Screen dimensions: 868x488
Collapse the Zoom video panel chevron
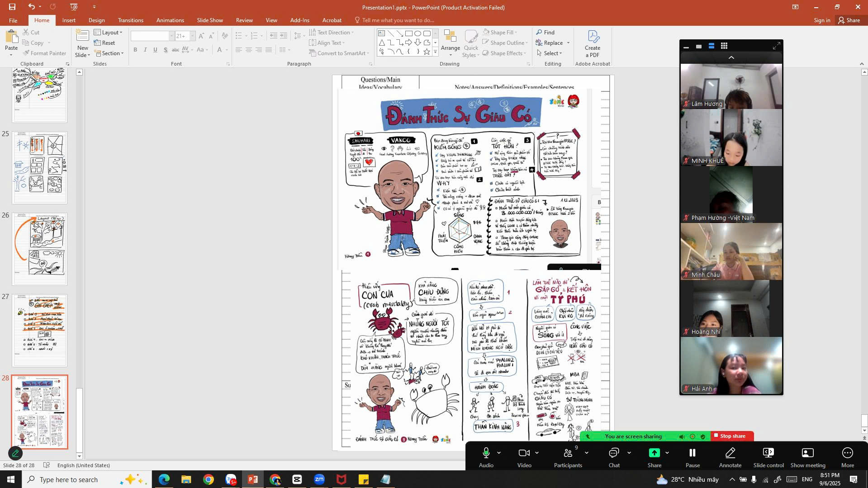click(x=731, y=57)
